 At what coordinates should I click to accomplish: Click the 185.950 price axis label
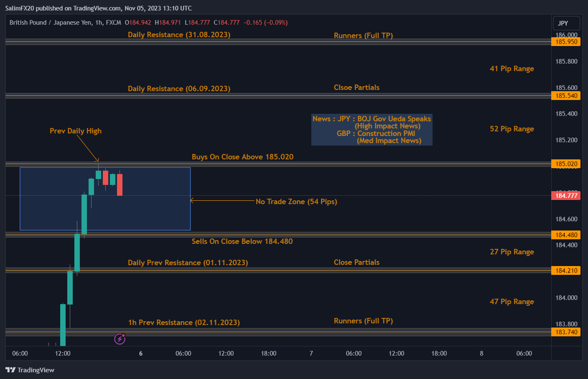click(566, 42)
